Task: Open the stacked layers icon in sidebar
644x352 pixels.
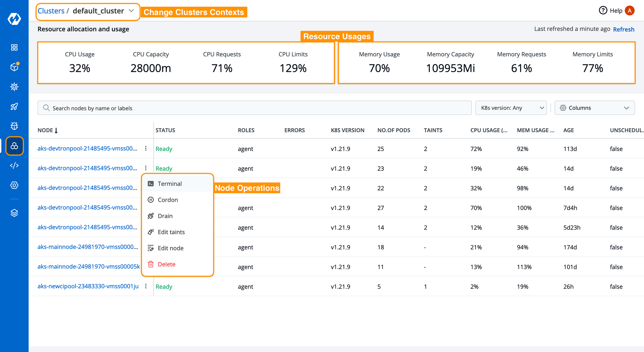Action: pyautogui.click(x=14, y=213)
